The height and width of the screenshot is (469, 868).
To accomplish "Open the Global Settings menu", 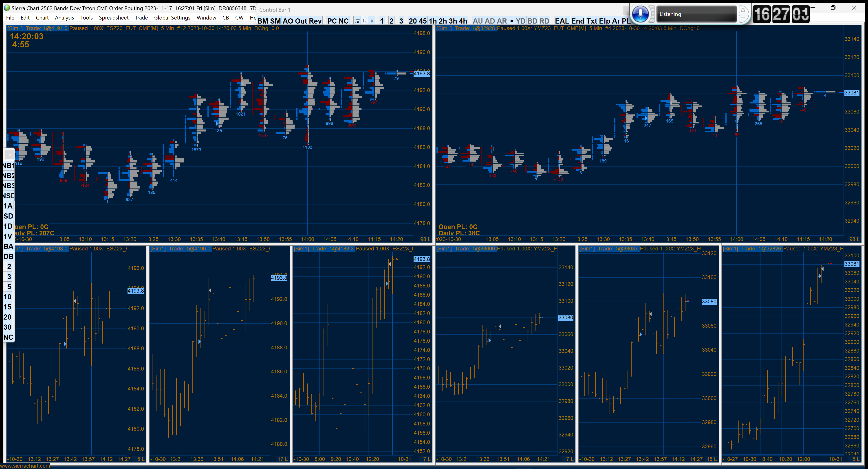I will tap(172, 18).
